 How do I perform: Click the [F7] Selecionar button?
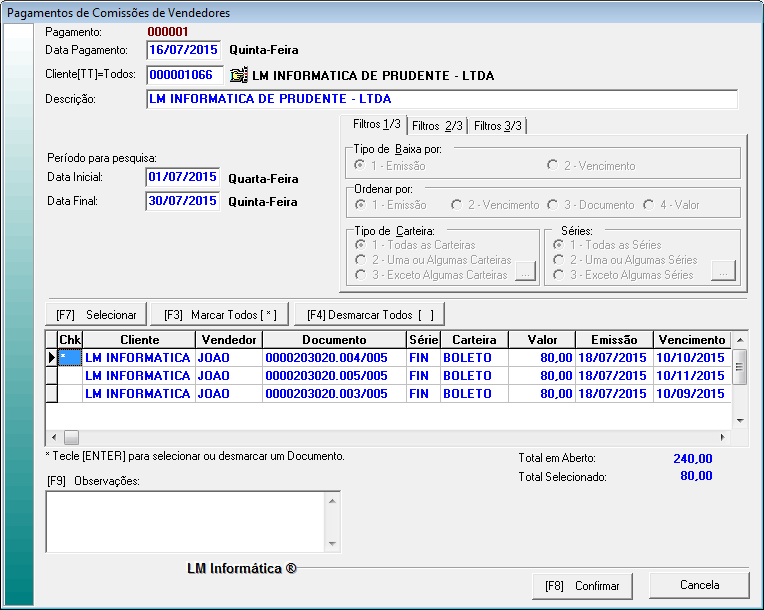96,315
